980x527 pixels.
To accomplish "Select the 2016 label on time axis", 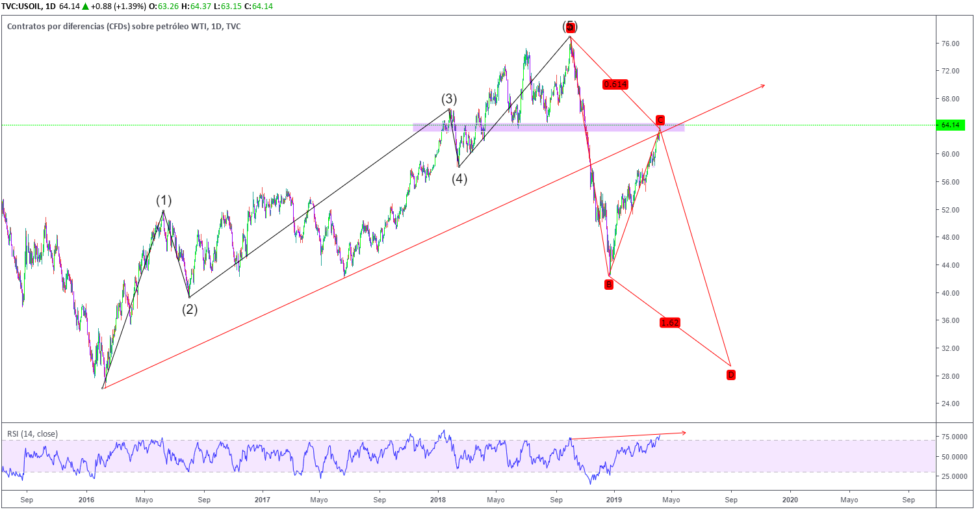I will [x=86, y=500].
